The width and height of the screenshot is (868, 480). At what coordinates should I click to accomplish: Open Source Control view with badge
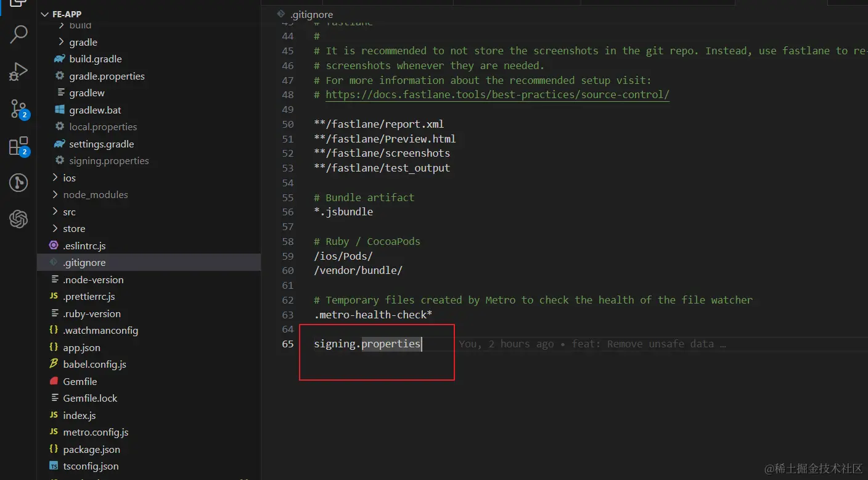pyautogui.click(x=18, y=109)
